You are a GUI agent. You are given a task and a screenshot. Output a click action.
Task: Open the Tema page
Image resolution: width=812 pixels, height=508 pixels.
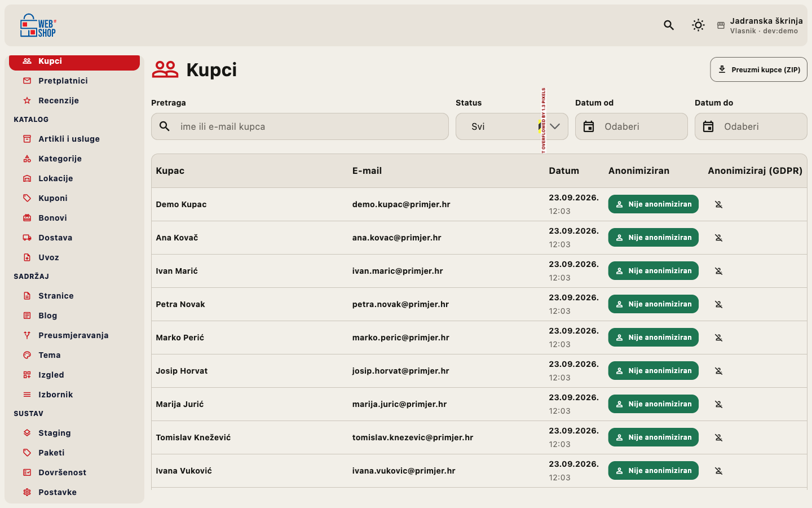(74, 355)
